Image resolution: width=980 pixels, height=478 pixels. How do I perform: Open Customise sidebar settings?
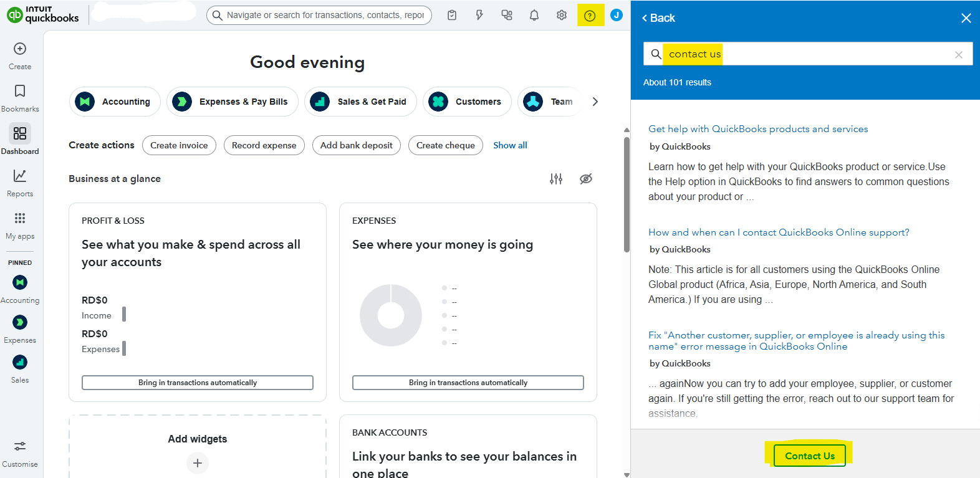pyautogui.click(x=20, y=454)
